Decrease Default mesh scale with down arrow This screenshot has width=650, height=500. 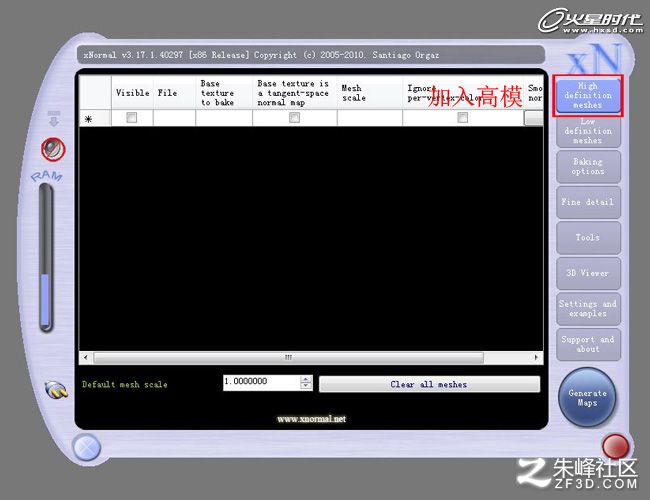pos(306,386)
